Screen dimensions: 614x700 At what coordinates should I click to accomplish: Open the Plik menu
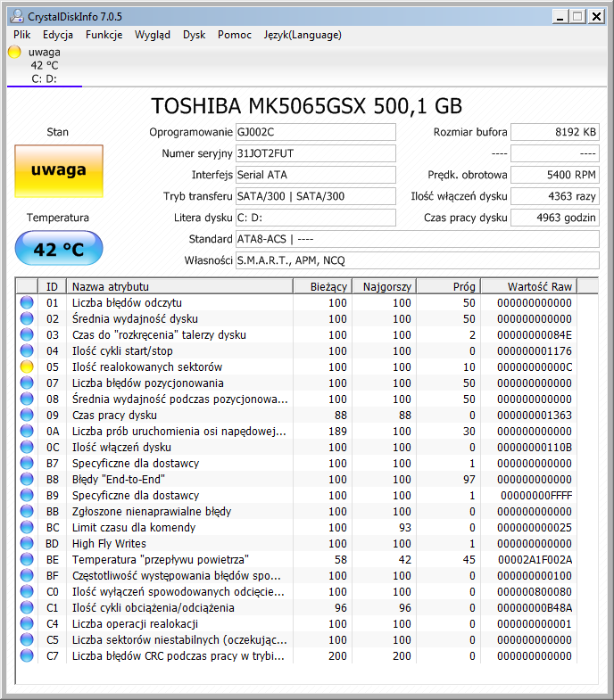coord(22,35)
